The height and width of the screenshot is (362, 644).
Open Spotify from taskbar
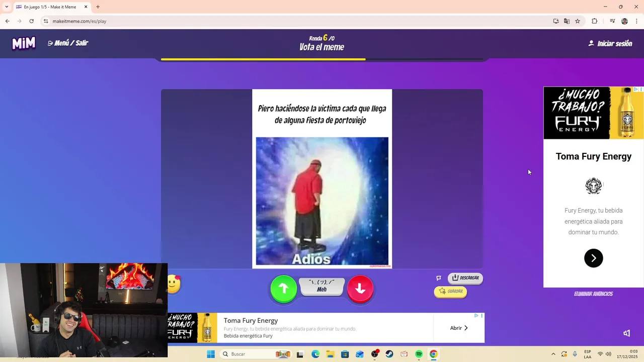pos(419,354)
